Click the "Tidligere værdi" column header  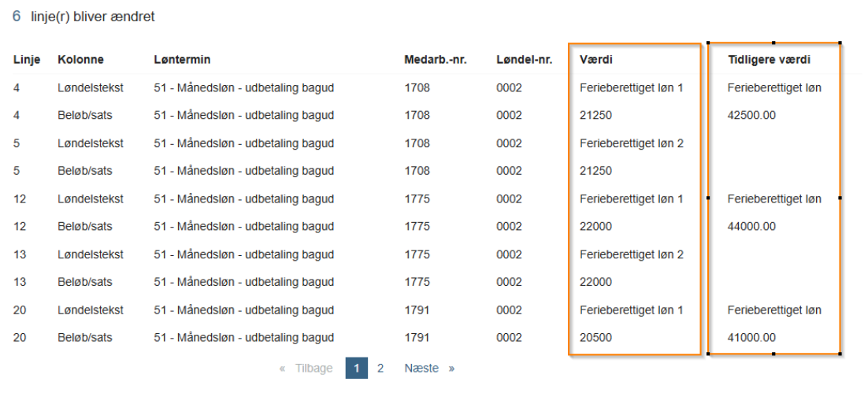[x=769, y=60]
